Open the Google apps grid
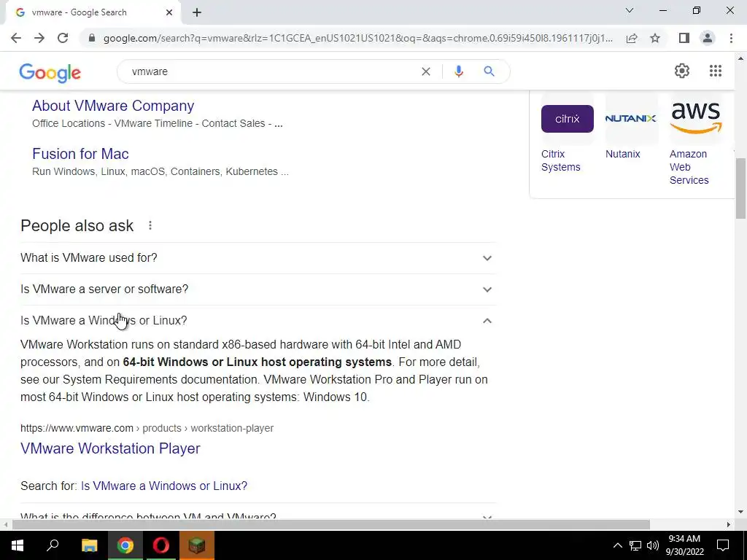Viewport: 747px width, 560px height. point(716,71)
